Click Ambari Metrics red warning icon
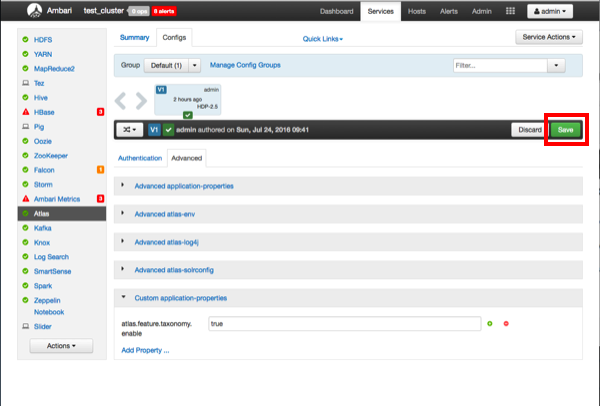Image resolution: width=600 pixels, height=406 pixels. point(26,199)
